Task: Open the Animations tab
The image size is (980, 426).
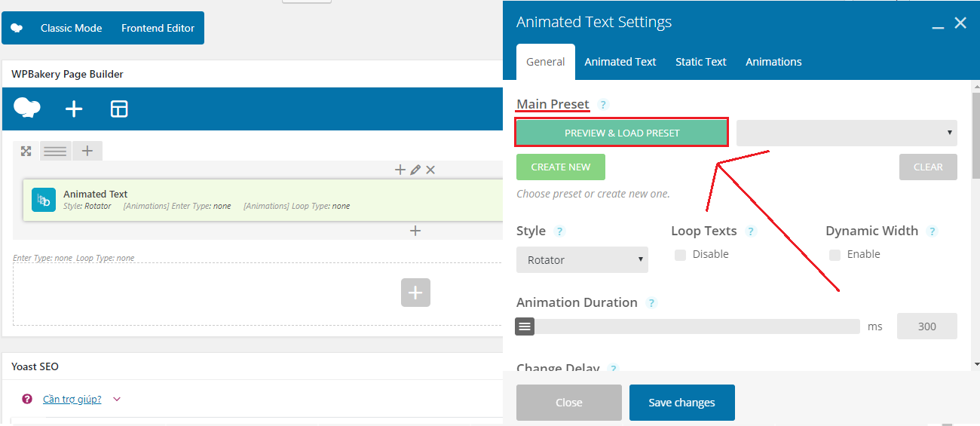Action: (x=773, y=62)
